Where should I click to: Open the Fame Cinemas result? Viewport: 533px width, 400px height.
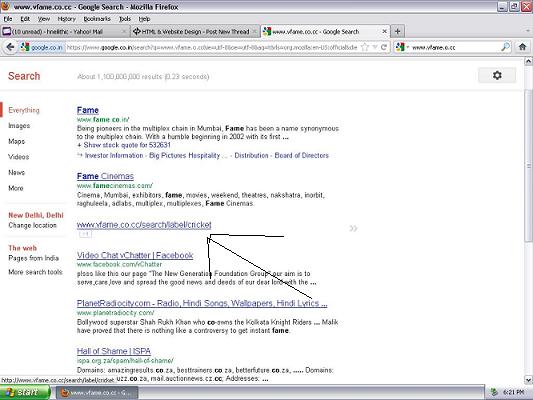click(105, 176)
